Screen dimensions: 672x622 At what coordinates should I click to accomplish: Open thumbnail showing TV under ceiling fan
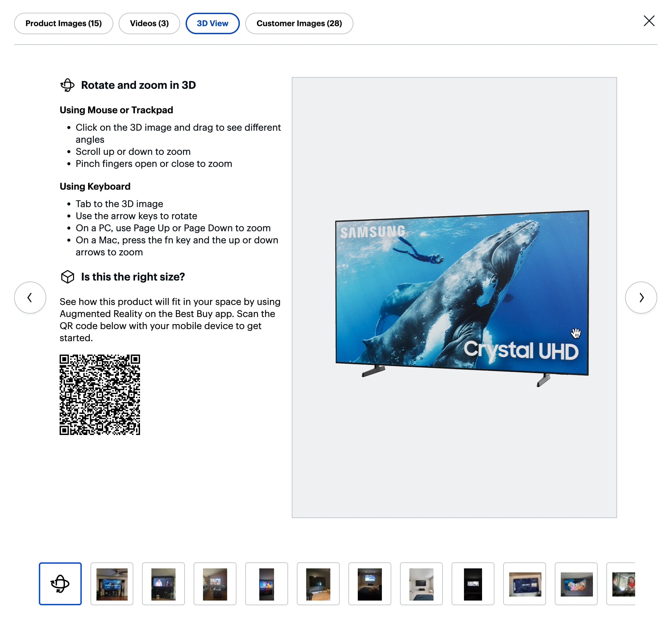[x=112, y=583]
